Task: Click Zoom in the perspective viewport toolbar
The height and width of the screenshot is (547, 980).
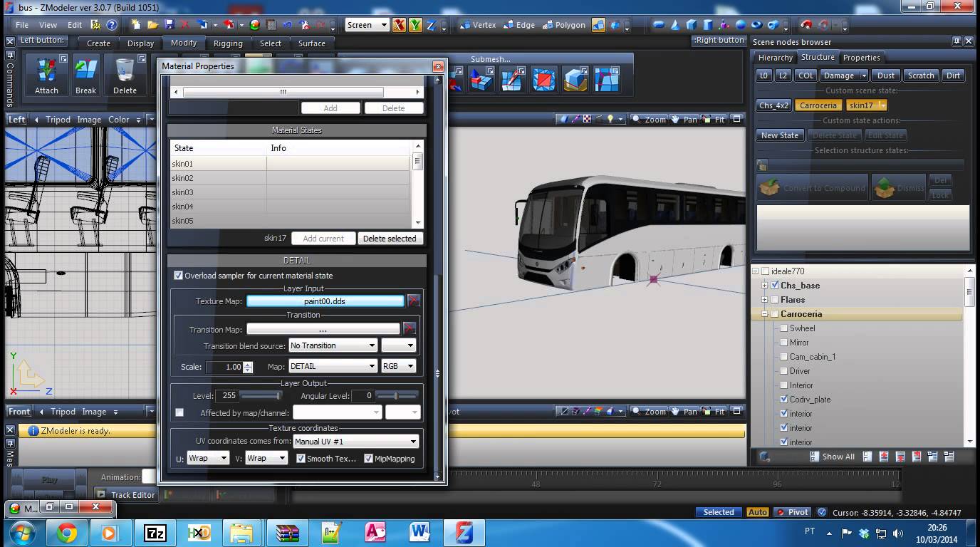Action: 649,120
